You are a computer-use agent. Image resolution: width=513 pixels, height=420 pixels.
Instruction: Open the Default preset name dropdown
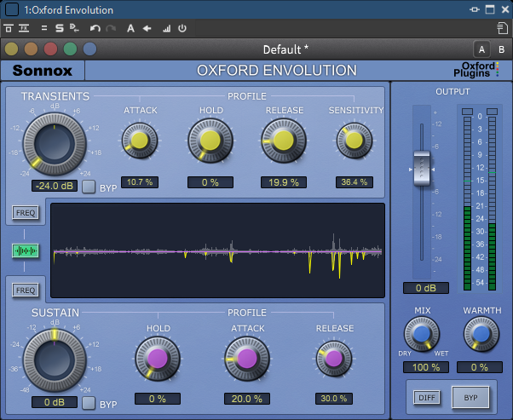pyautogui.click(x=285, y=49)
